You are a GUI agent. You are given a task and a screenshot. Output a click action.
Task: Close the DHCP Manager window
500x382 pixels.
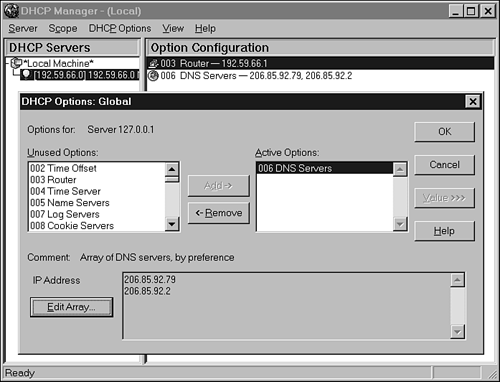point(488,11)
